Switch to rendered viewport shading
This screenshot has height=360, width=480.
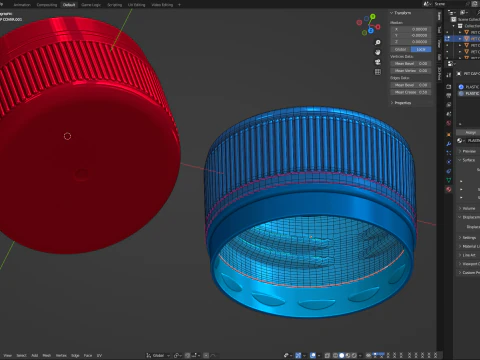(354, 355)
